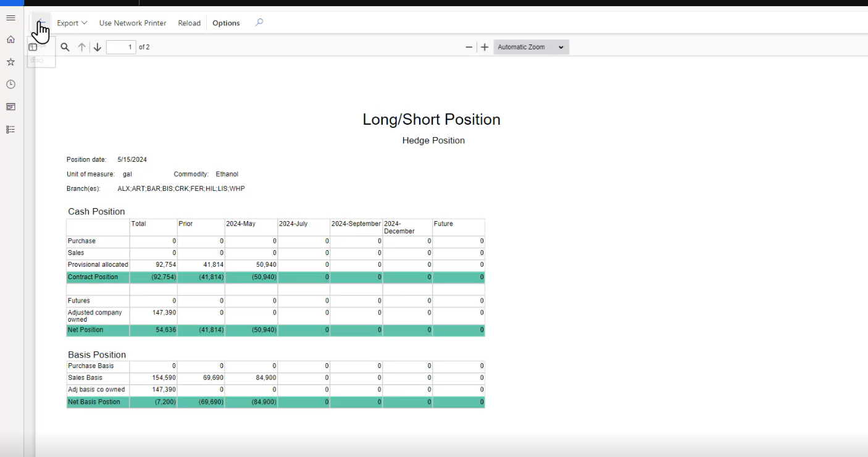Open the search magnifier in the top toolbar
Image resolution: width=868 pixels, height=457 pixels.
click(x=259, y=22)
